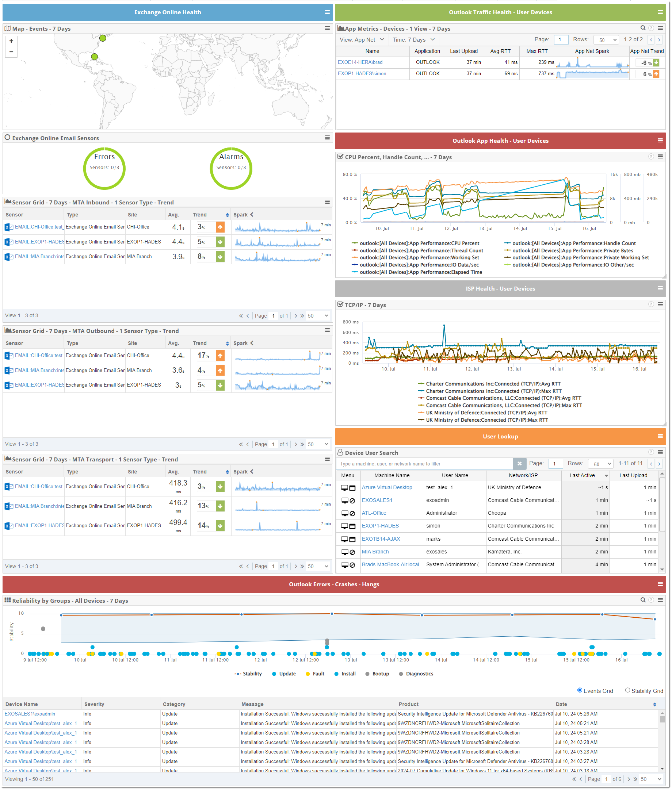Open EXOSALES1\exoadmin link in events grid
The height and width of the screenshot is (790, 672).
pyautogui.click(x=30, y=714)
